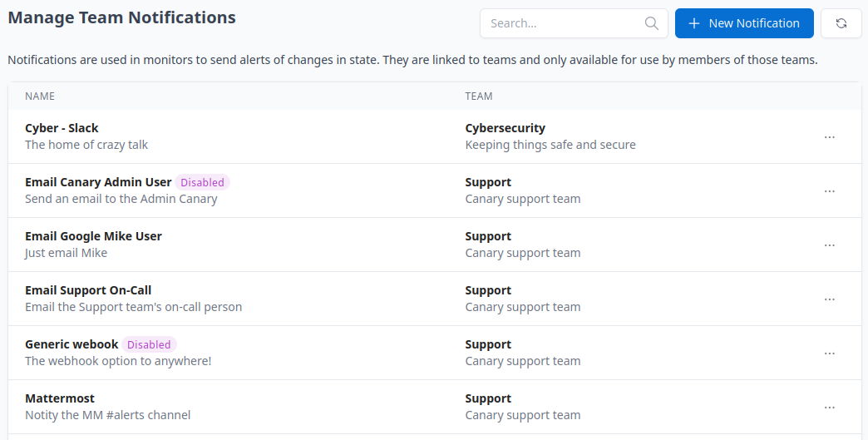This screenshot has height=440, width=868.
Task: Sort by the NAME column header
Action: click(x=40, y=96)
